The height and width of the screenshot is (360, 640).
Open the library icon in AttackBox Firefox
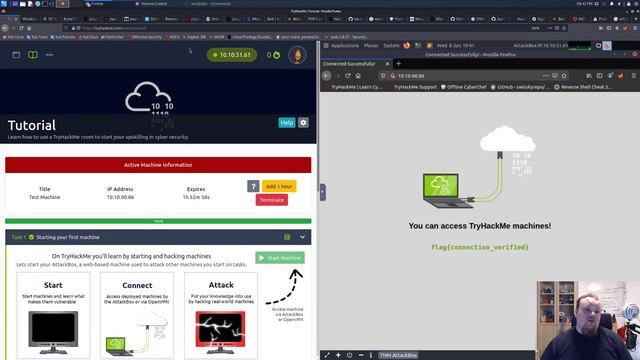(589, 76)
